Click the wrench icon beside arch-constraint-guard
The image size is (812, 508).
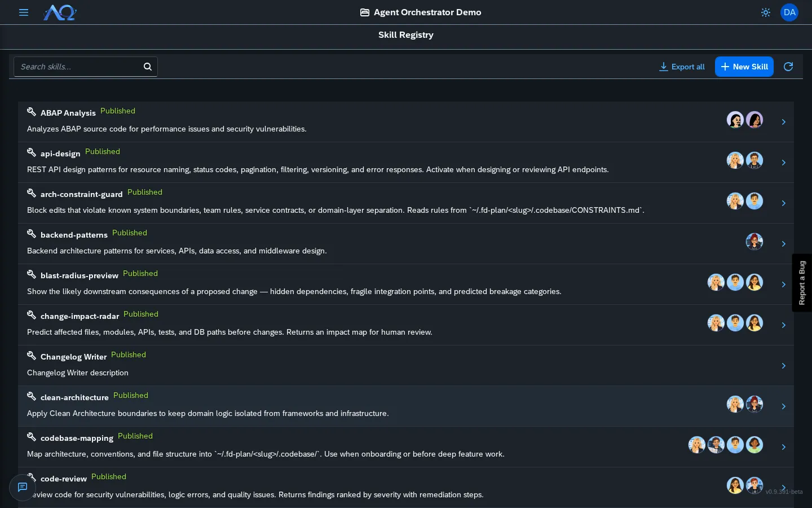[32, 193]
